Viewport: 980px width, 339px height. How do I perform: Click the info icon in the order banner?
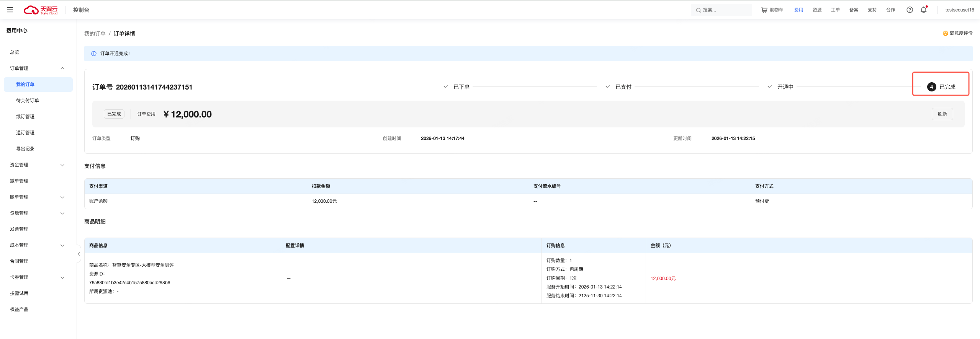point(94,54)
